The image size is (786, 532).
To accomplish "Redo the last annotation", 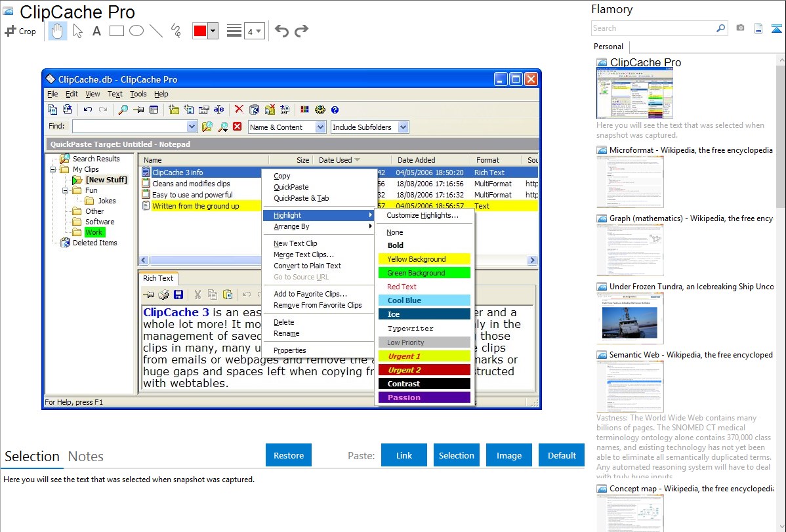I will [x=301, y=31].
